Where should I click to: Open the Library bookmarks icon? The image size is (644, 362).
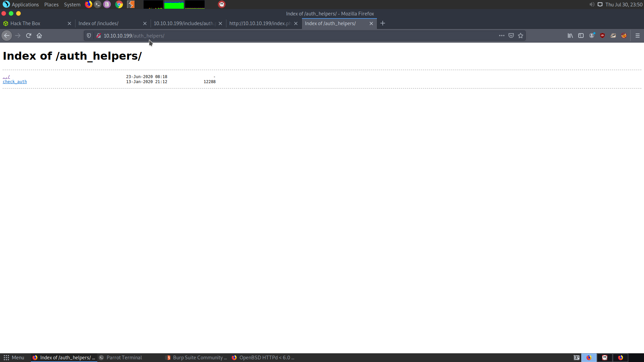tap(570, 36)
